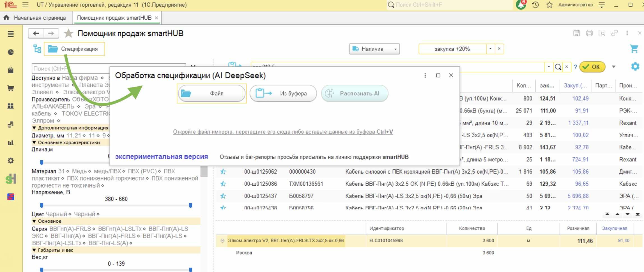Adjust the Напряжение right slider handle
The height and width of the screenshot is (272, 644).
(x=190, y=206)
